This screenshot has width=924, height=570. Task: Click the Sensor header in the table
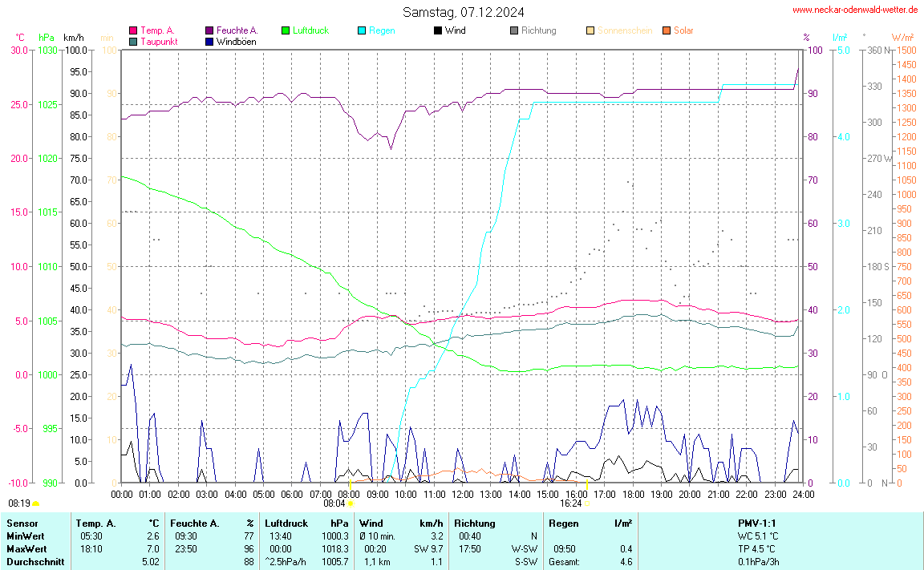[22, 524]
